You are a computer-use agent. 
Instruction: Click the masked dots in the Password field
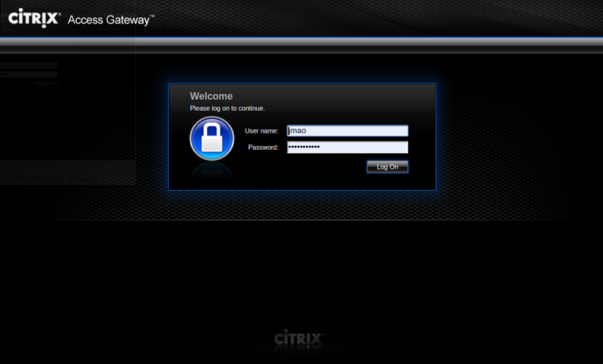304,147
